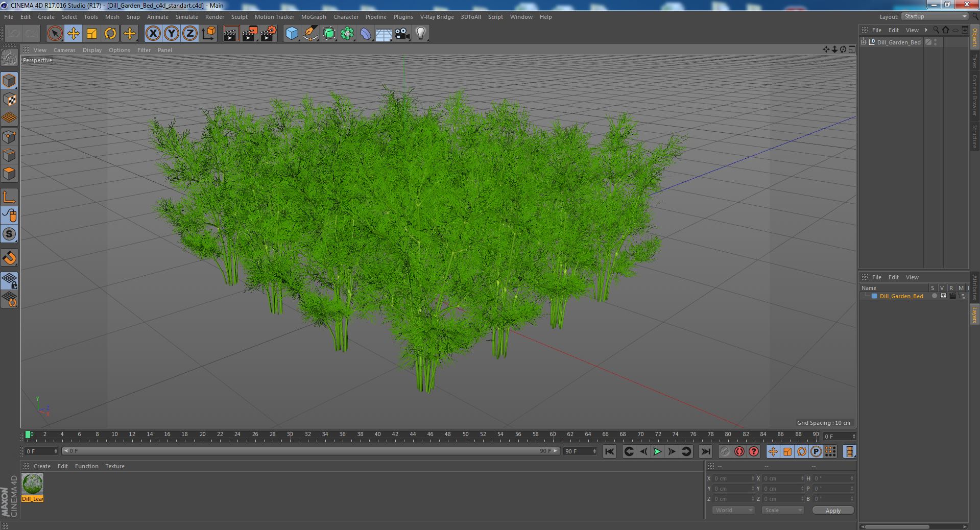This screenshot has height=530, width=980.
Task: Click Render View clapperboard icon
Action: coord(231,34)
